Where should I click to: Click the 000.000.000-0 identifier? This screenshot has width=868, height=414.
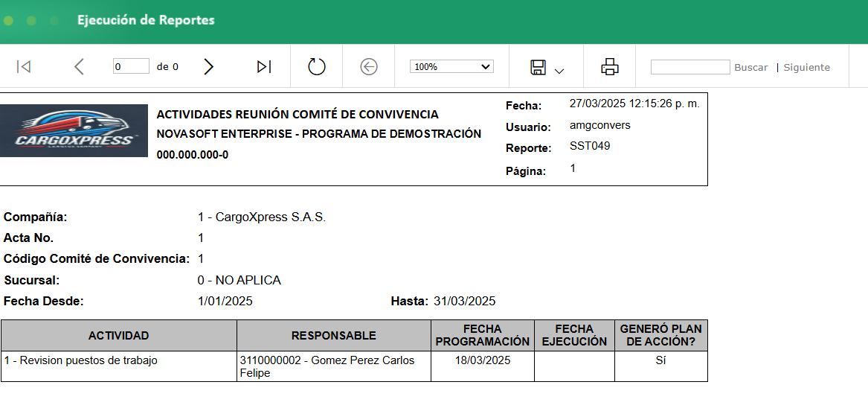click(193, 155)
